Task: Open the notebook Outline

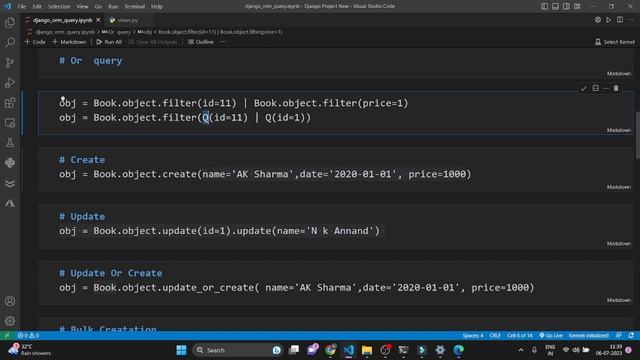Action: pyautogui.click(x=201, y=42)
